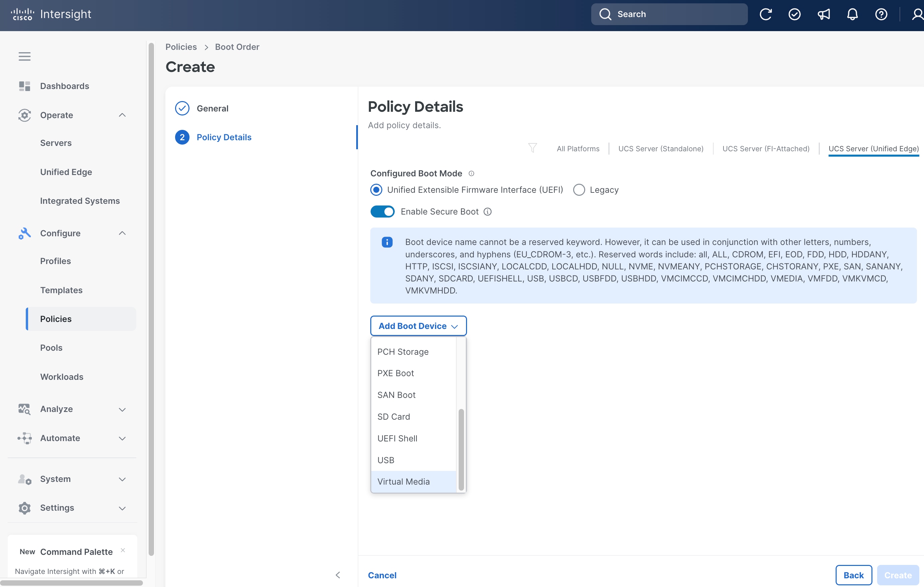Image resolution: width=924 pixels, height=587 pixels.
Task: Choose SD Card from device list
Action: 413,417
